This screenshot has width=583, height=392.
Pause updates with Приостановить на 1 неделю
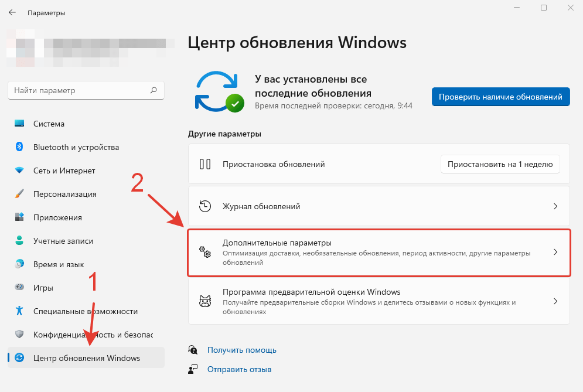click(500, 164)
